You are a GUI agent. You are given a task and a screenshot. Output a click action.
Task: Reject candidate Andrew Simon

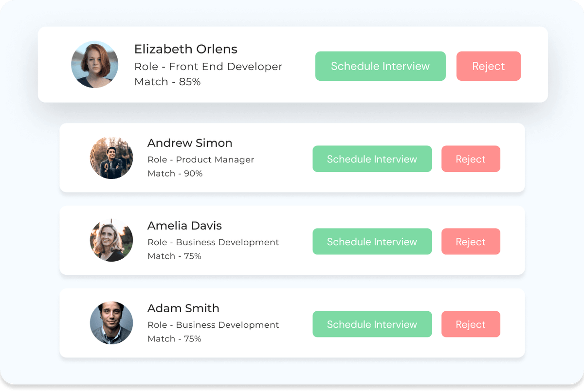471,159
